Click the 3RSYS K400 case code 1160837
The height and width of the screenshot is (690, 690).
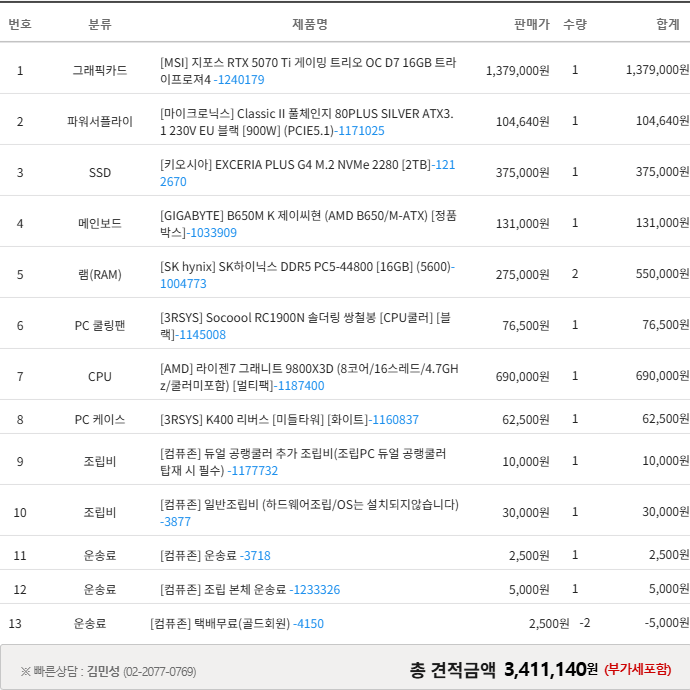pos(394,419)
